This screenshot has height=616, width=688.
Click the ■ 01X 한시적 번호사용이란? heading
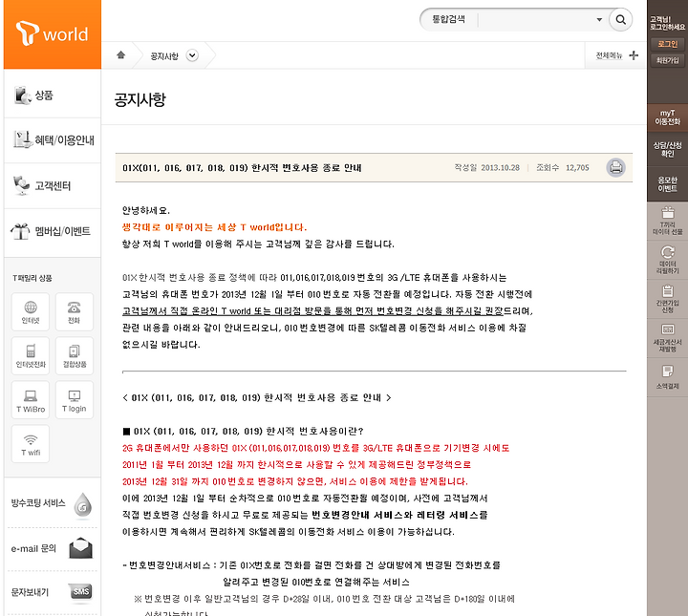pos(243,432)
